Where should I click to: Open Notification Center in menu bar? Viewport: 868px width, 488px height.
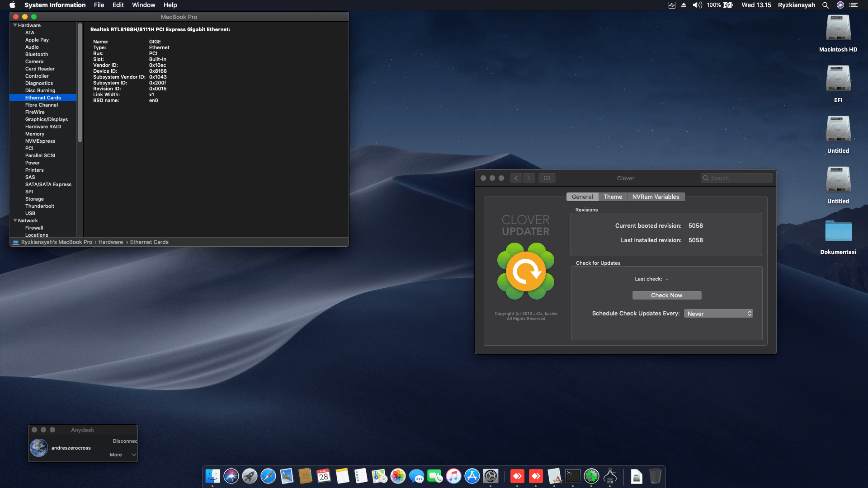854,5
